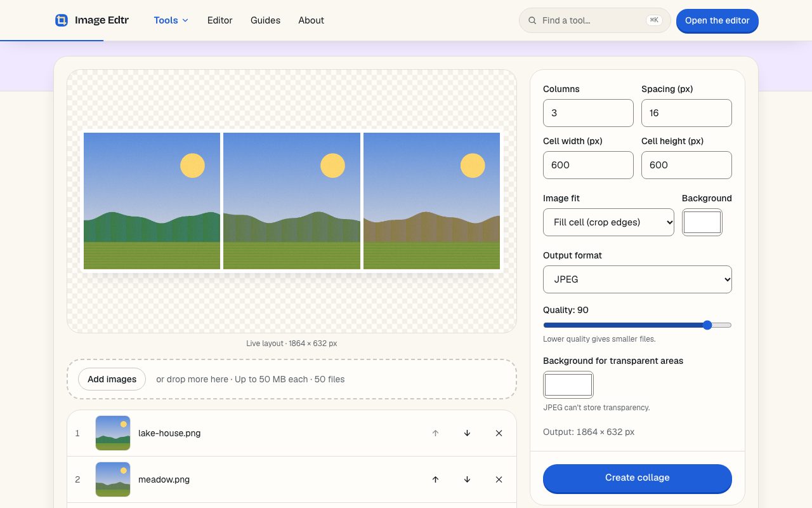The width and height of the screenshot is (812, 508).
Task: Click the Image Edtr home link
Action: tap(92, 20)
